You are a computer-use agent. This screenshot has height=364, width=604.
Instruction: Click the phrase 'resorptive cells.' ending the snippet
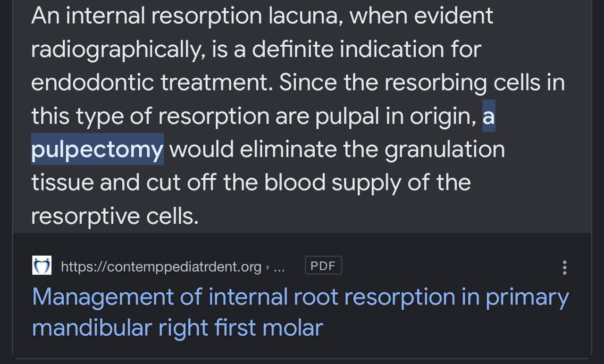[115, 216]
